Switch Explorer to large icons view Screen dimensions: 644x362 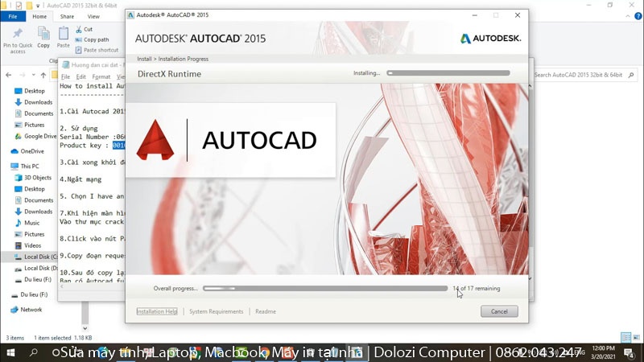[x=636, y=337]
